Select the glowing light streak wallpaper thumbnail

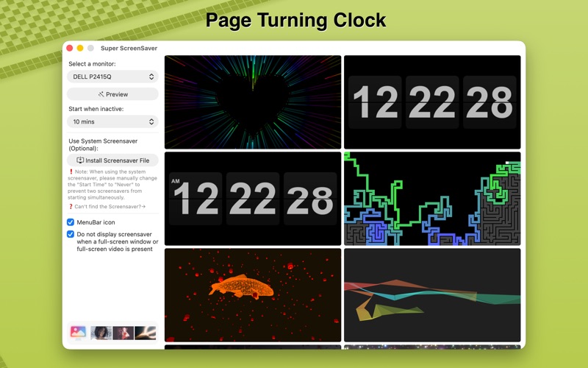145,333
